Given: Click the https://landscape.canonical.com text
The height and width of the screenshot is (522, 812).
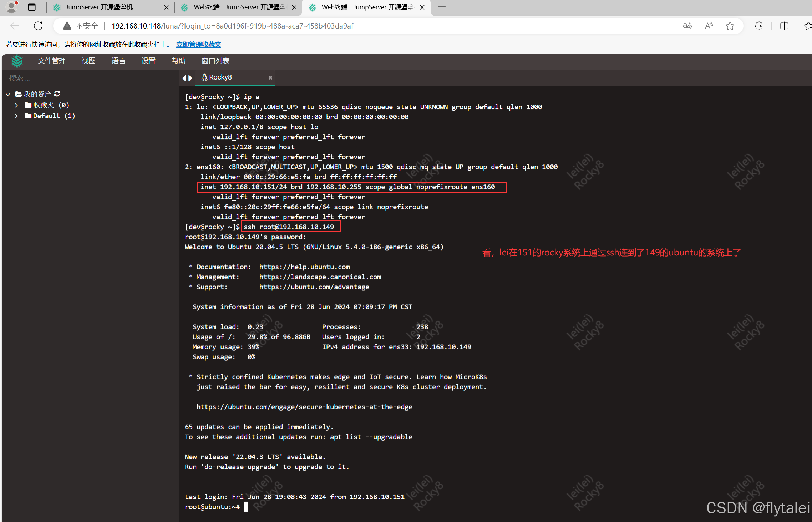Looking at the screenshot, I should 320,277.
